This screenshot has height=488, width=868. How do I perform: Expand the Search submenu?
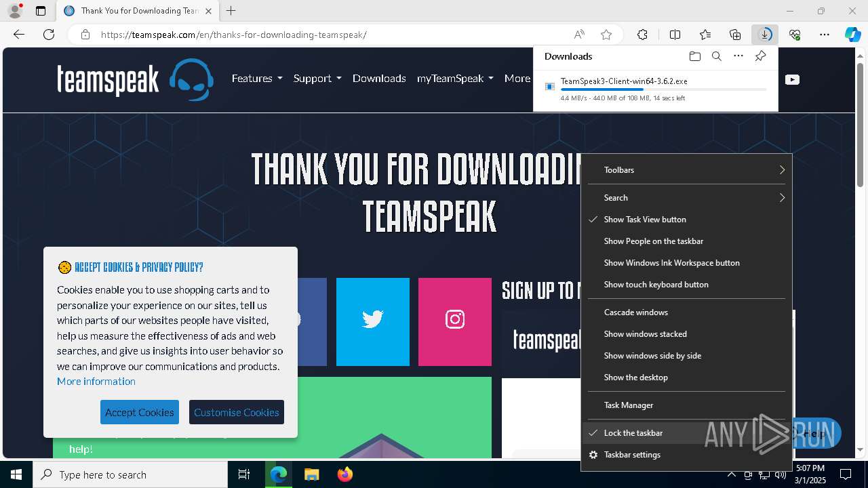tap(686, 198)
